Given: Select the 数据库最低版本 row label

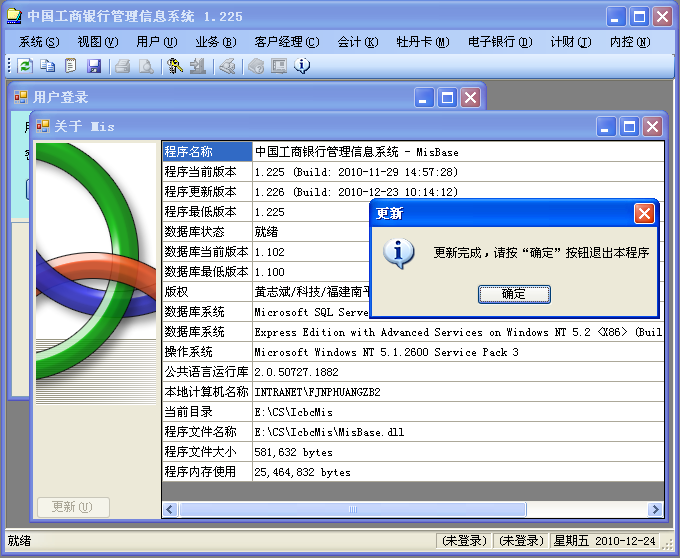Looking at the screenshot, I should [207, 272].
